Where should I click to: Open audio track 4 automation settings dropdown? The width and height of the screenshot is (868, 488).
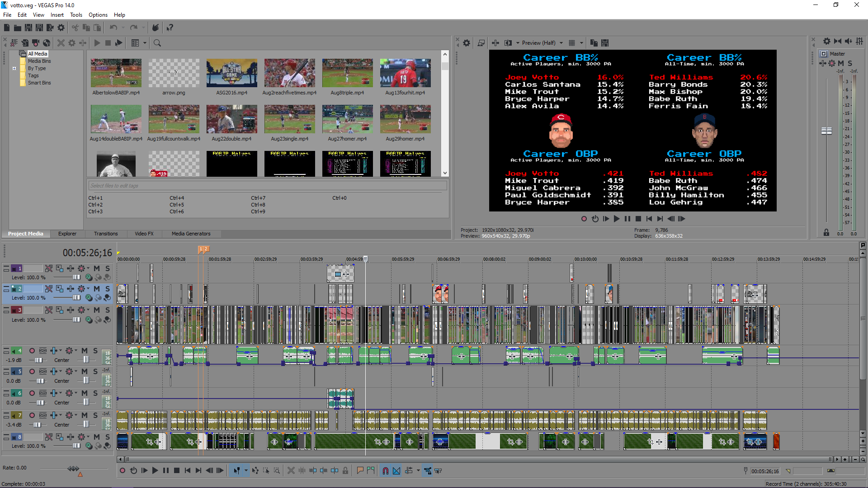click(x=76, y=351)
